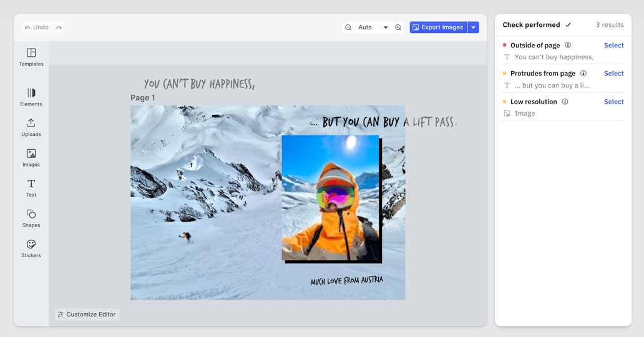Show info for Protrudes from page
The image size is (644, 337).
tap(583, 73)
